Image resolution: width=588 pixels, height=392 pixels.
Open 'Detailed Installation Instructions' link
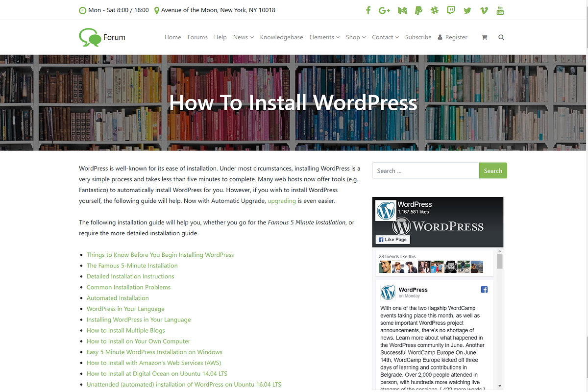click(130, 276)
